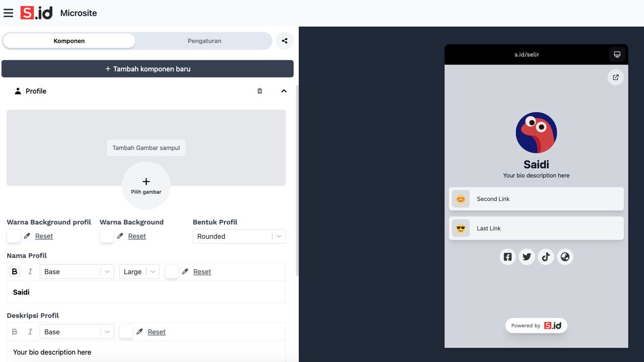Use eyedropper for Warna Background profil
This screenshot has height=362, width=644.
(x=27, y=236)
